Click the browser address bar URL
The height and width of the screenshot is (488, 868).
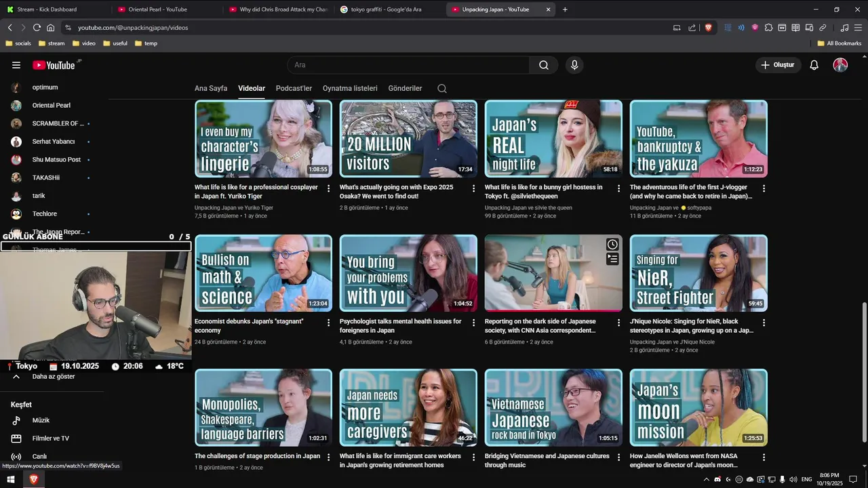pyautogui.click(x=133, y=28)
